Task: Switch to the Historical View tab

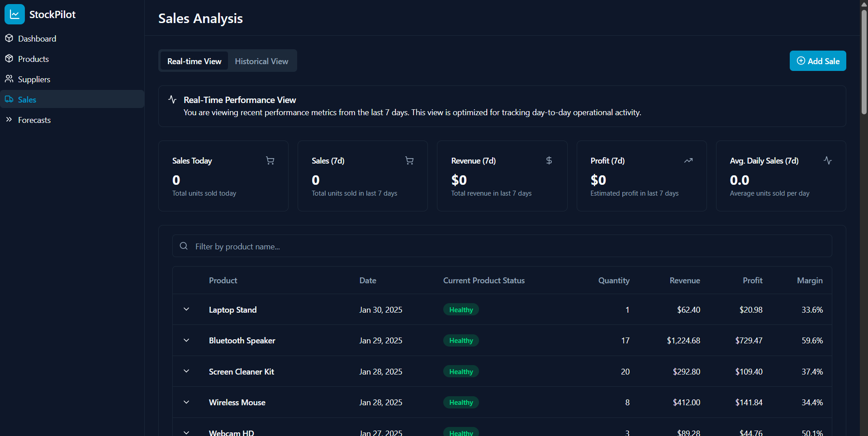Action: click(x=261, y=61)
